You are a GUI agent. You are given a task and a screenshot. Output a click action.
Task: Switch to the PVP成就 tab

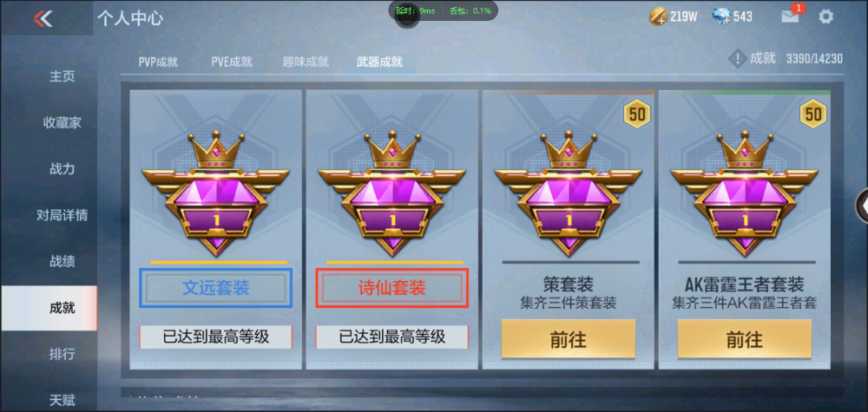click(158, 62)
